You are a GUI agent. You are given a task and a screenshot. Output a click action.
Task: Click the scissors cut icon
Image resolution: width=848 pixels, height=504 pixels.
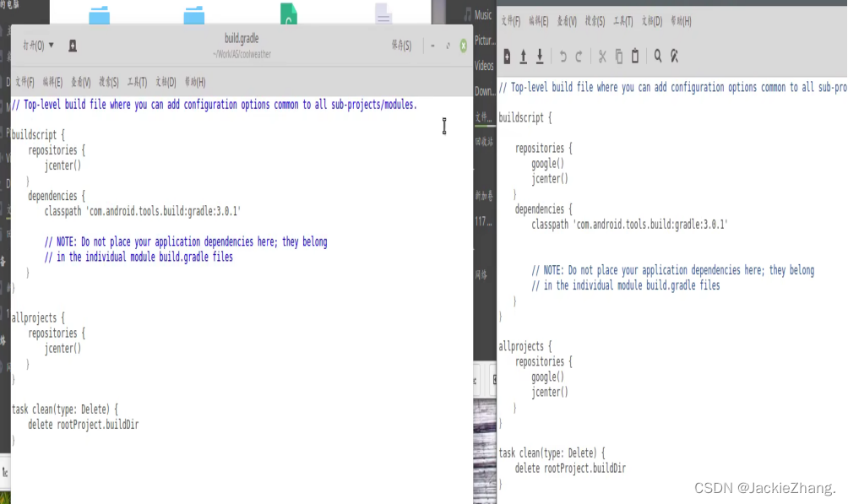[602, 57]
